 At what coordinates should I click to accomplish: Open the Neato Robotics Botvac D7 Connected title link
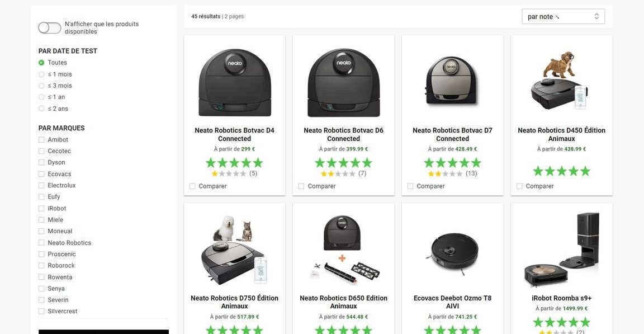tap(452, 134)
